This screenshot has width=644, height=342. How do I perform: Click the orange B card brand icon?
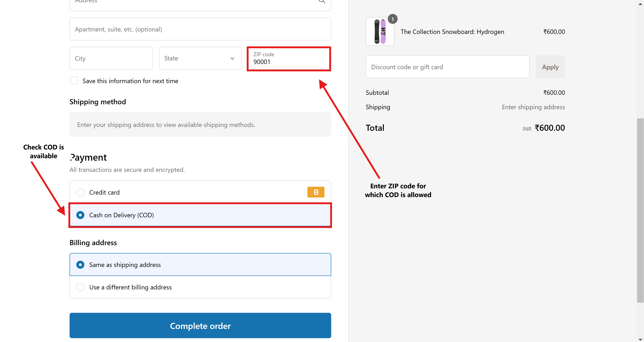click(x=316, y=192)
